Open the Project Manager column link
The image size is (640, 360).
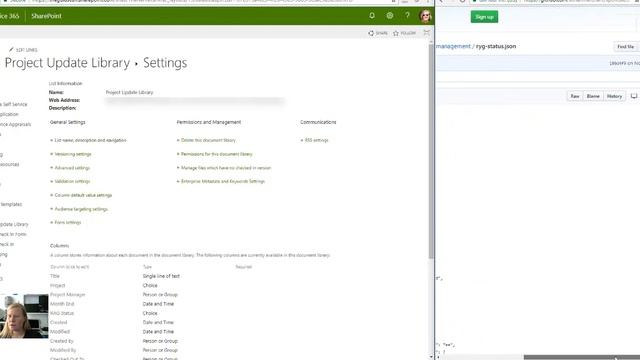[68, 294]
